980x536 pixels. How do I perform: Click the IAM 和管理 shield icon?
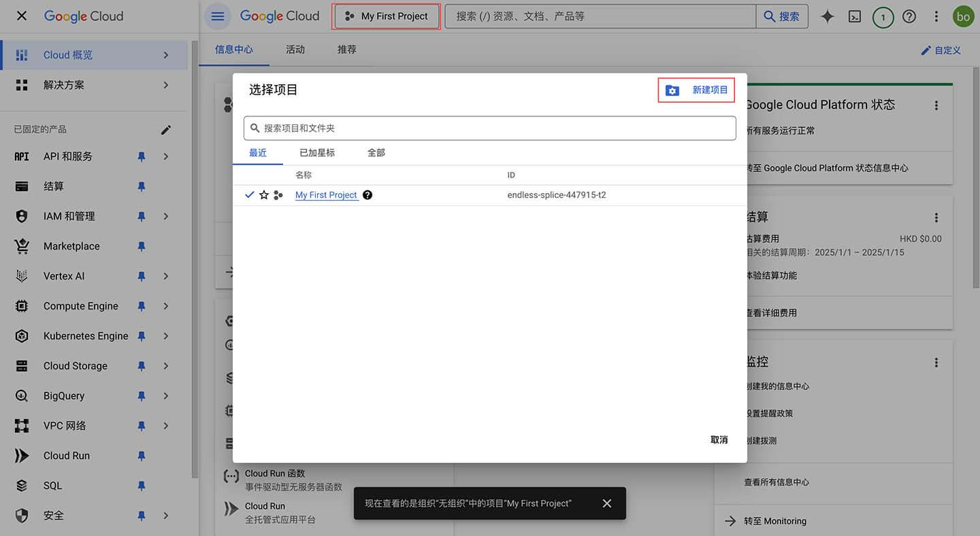(x=22, y=216)
